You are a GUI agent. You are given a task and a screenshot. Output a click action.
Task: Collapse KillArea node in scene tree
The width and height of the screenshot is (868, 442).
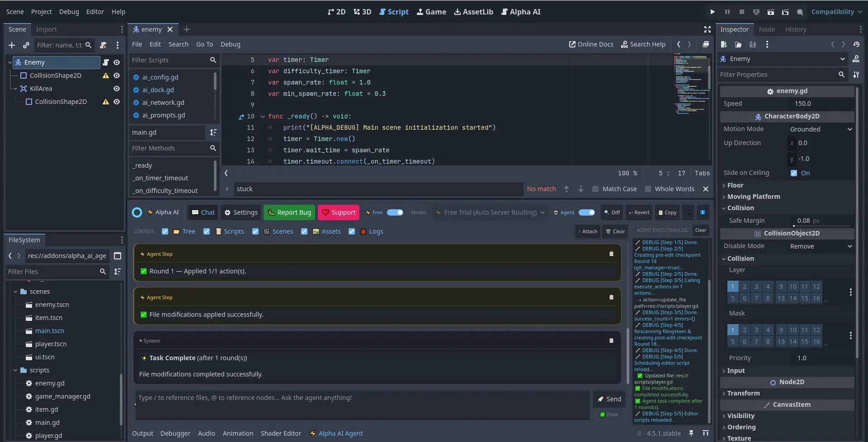(15, 89)
